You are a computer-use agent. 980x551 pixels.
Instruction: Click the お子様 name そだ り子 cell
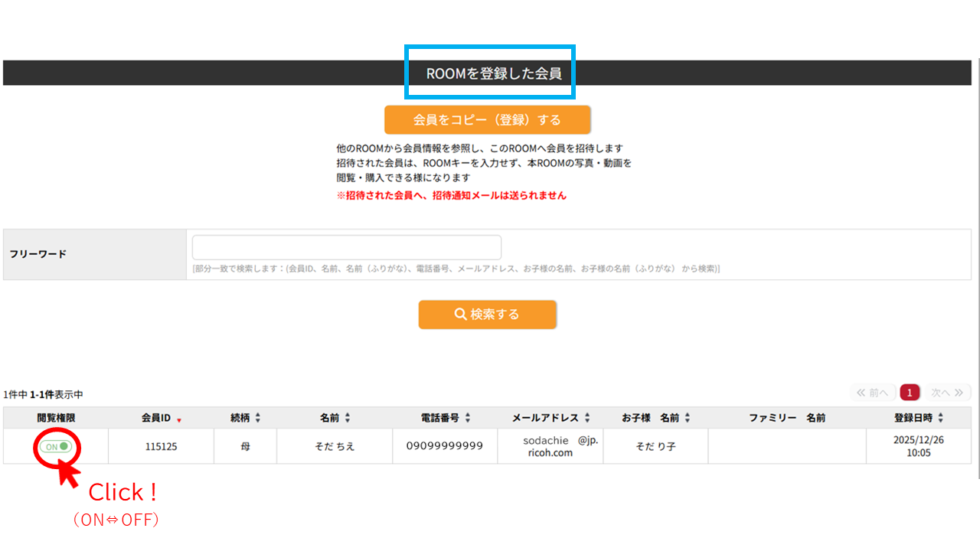click(x=655, y=447)
